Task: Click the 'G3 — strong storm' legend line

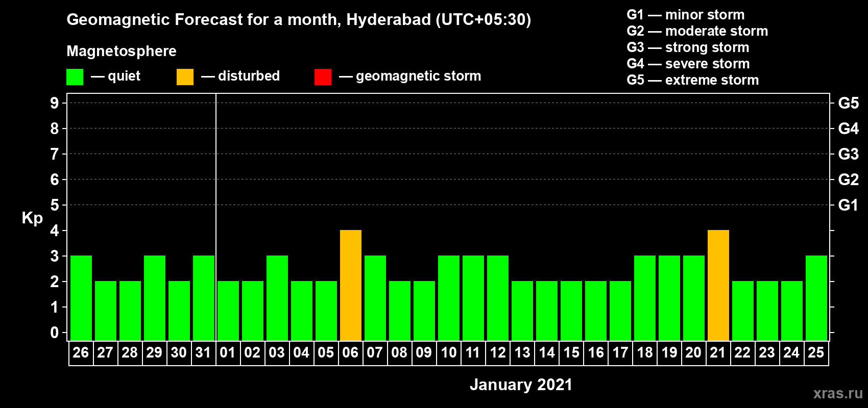Action: pyautogui.click(x=688, y=47)
